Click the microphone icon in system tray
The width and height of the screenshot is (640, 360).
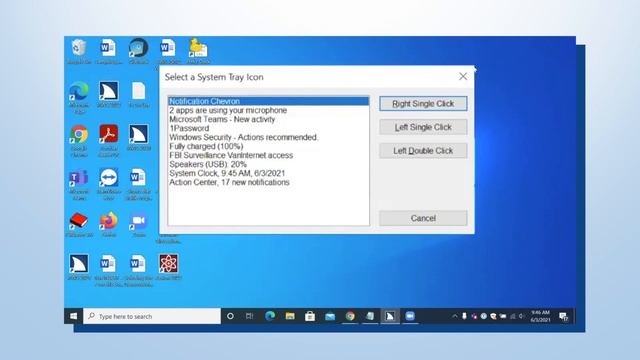pyautogui.click(x=464, y=316)
